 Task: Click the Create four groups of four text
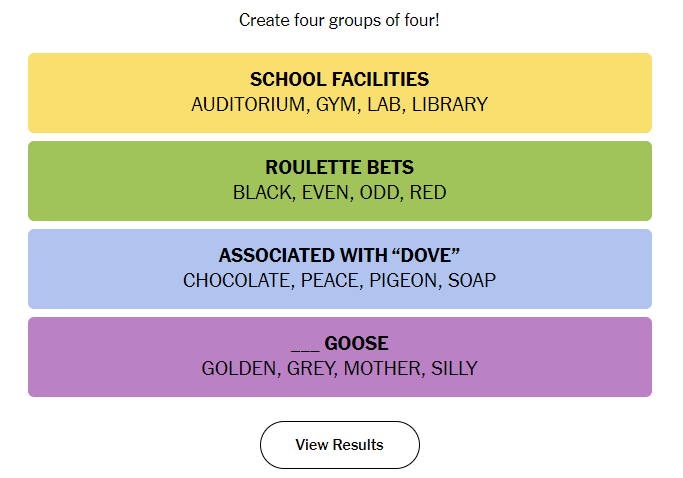[x=339, y=20]
